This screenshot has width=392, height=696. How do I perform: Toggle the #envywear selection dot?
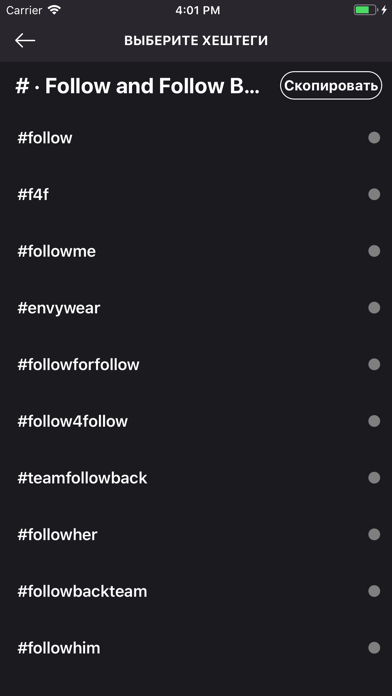(374, 308)
